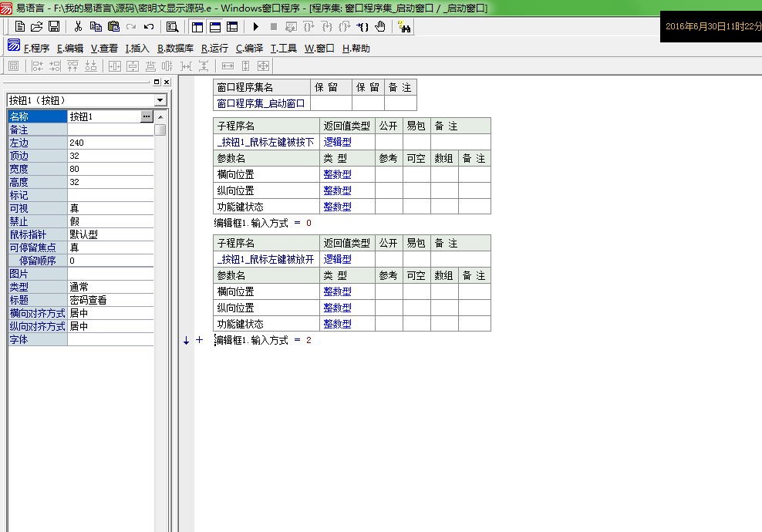Click the 逻辑型 return type link for 鼠标左键被按下
762x532 pixels.
pos(337,142)
